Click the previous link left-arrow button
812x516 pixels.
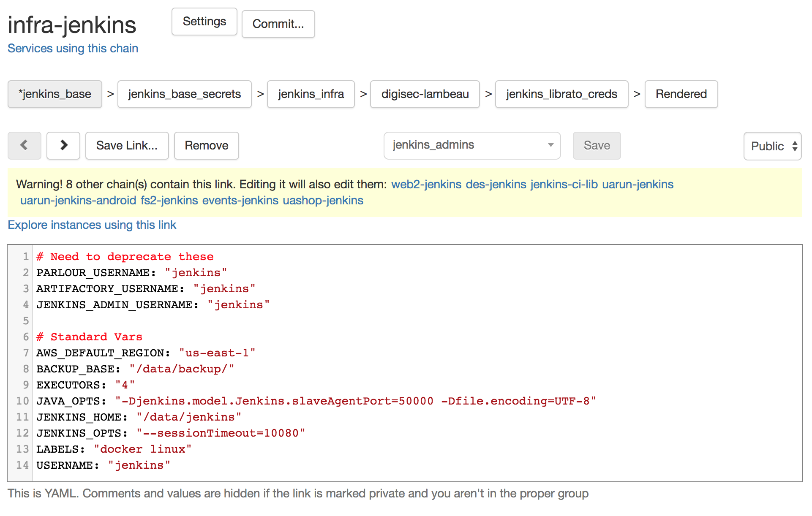click(24, 146)
